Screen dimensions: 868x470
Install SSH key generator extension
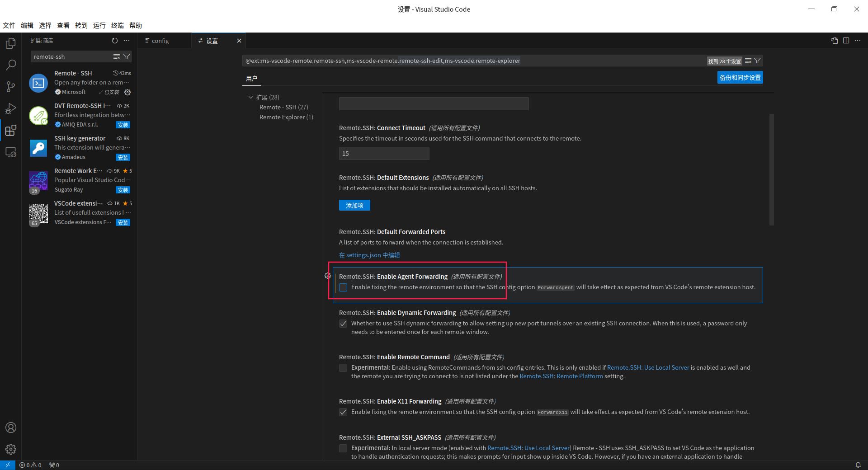[x=123, y=157]
